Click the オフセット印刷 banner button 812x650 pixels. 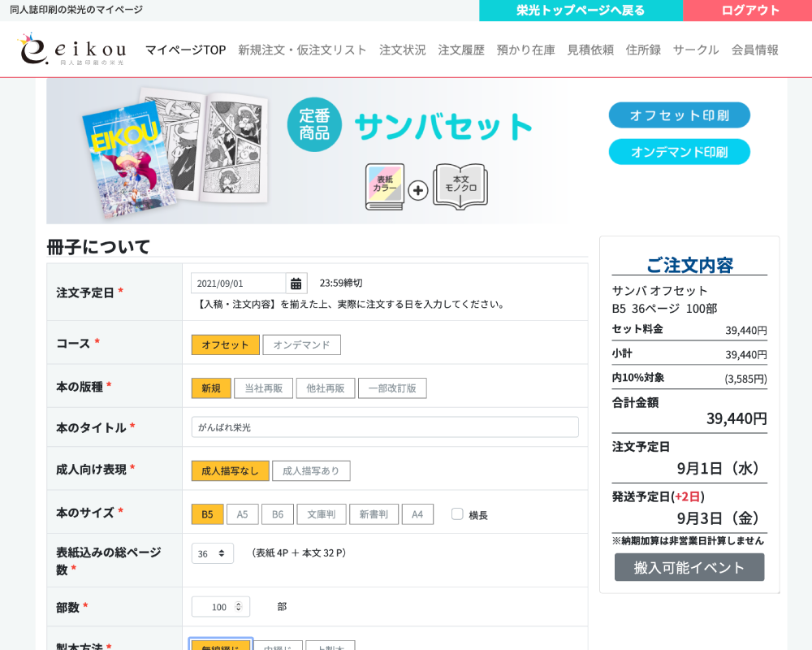coord(679,115)
